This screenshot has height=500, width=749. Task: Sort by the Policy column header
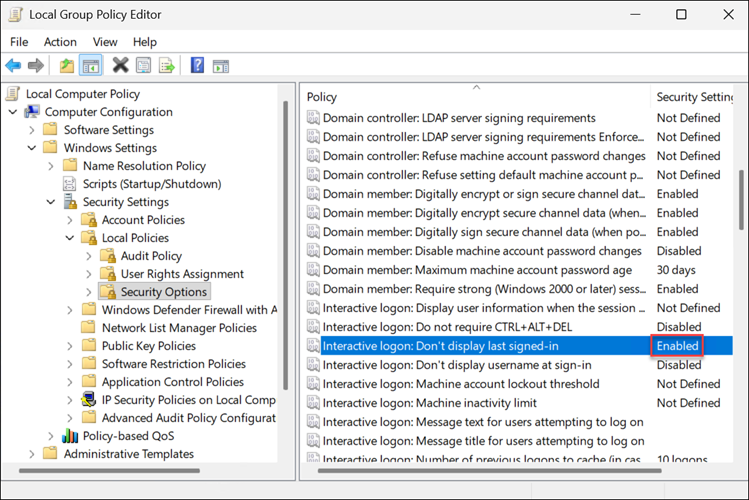(x=477, y=97)
